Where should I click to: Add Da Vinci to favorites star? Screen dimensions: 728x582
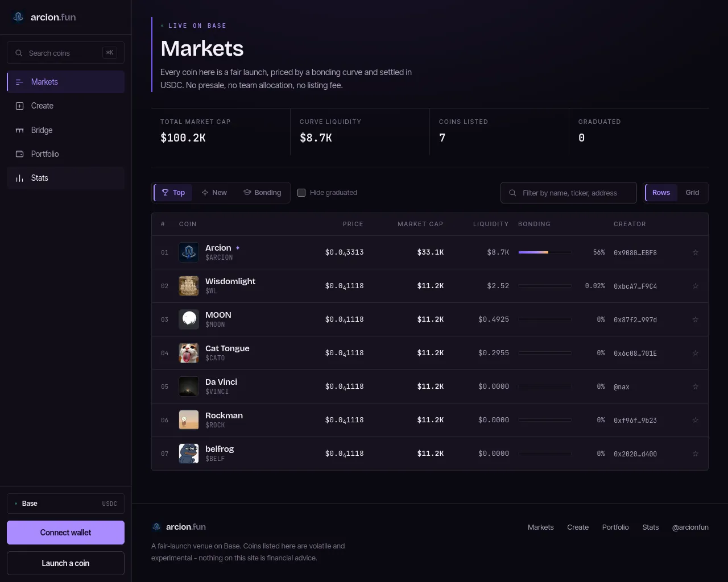pyautogui.click(x=695, y=386)
